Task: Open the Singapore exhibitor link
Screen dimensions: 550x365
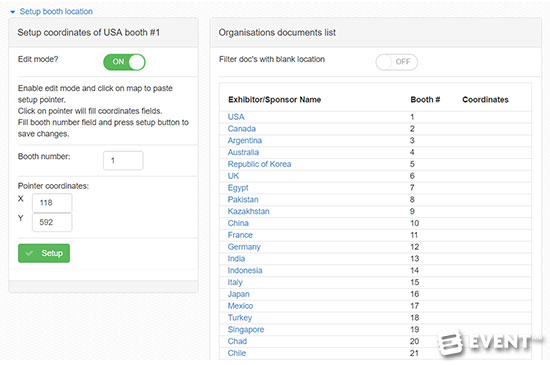Action: (246, 330)
